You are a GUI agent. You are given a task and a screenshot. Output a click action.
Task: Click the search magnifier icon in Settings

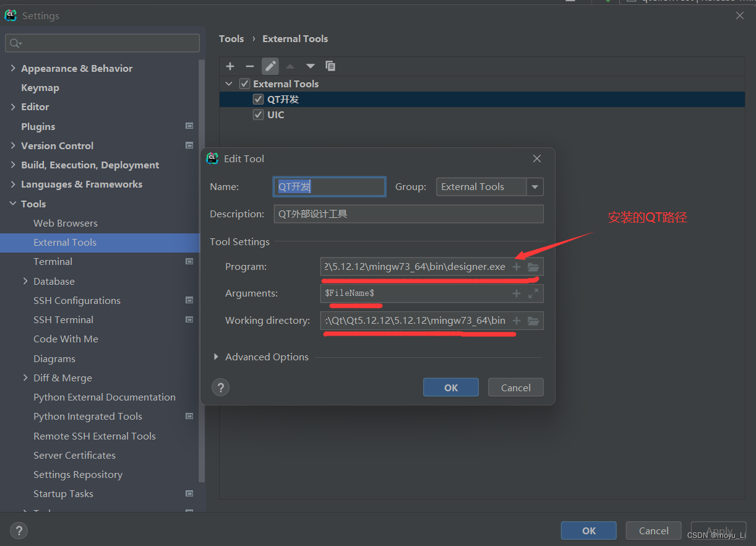click(x=15, y=43)
